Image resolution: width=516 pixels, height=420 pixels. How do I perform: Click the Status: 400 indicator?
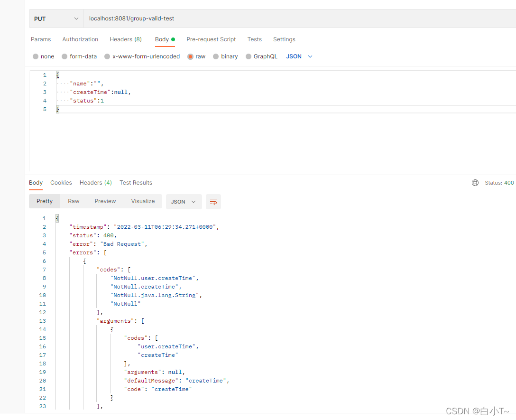coord(499,183)
